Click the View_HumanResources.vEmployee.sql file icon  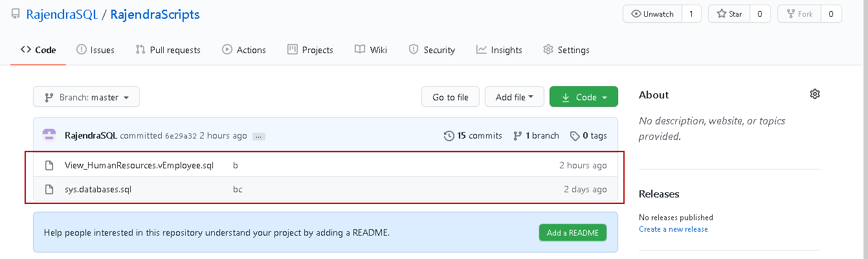pos(49,166)
